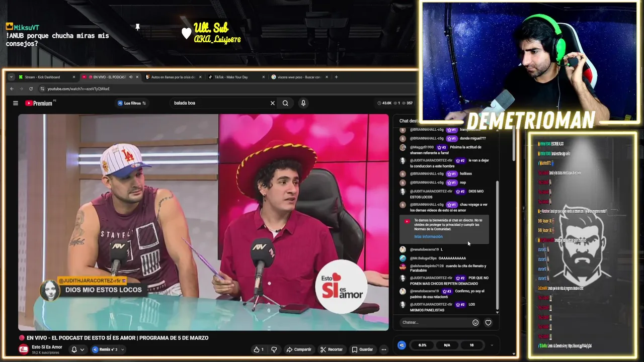
Task: Open the emoji picker in chat
Action: (475, 323)
